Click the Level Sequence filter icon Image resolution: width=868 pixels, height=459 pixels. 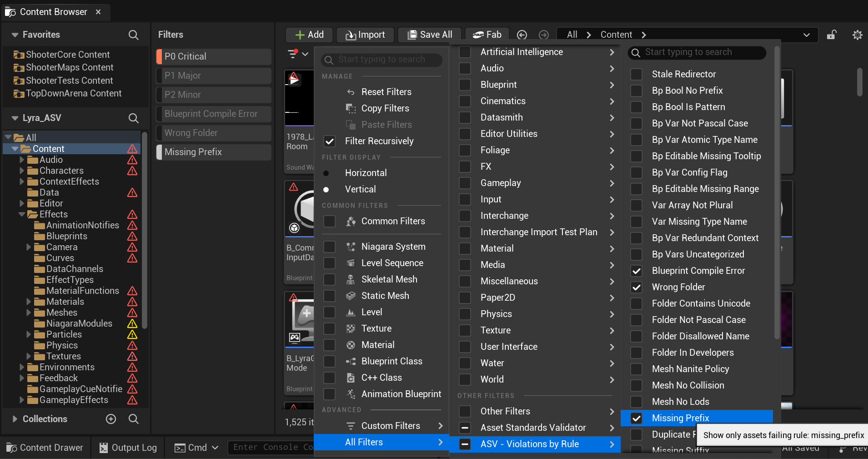pyautogui.click(x=351, y=263)
